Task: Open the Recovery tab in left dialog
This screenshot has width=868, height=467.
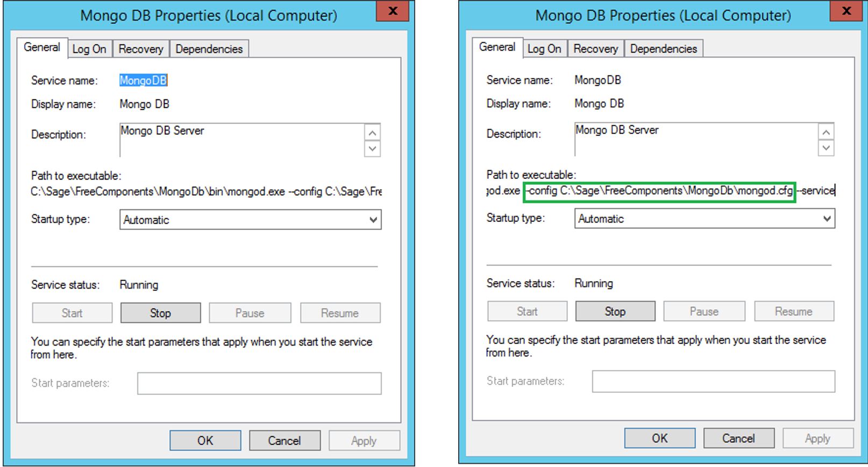Action: click(141, 49)
